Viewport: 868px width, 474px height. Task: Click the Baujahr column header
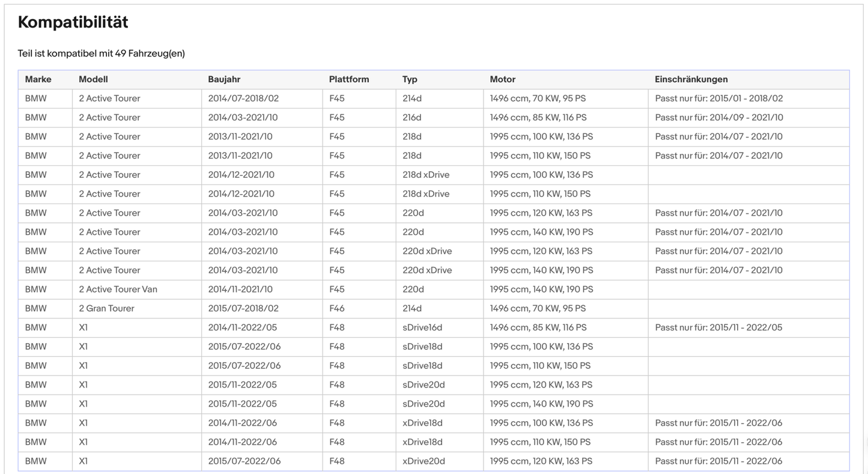[224, 79]
